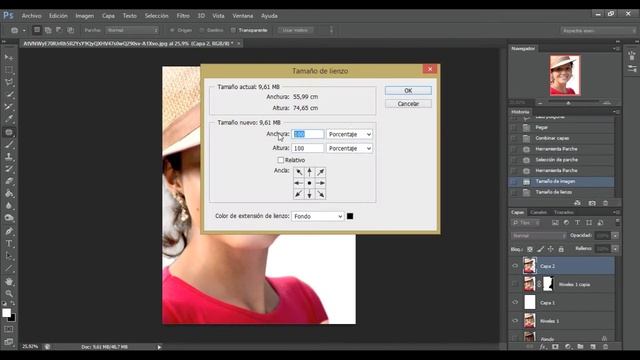This screenshot has height=360, width=640.
Task: Select the Lasso tool
Action: (9, 82)
